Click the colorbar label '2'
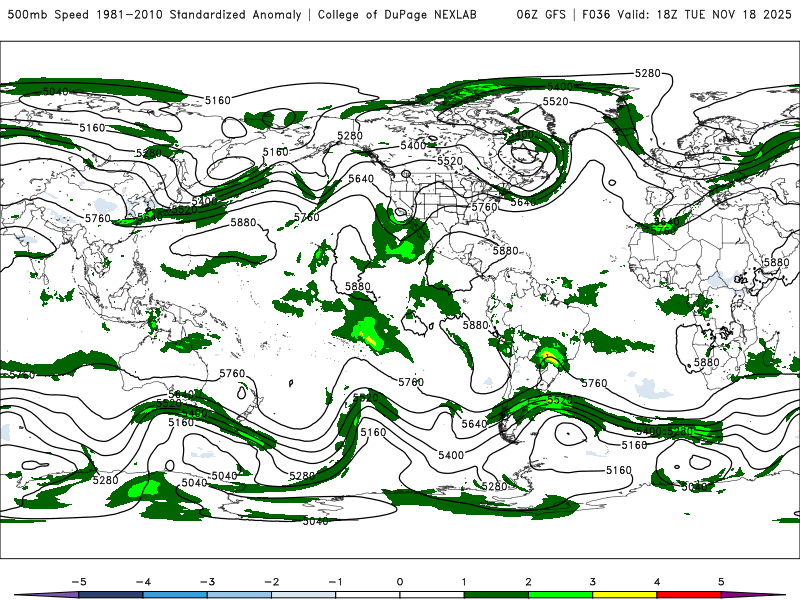Screen dimensions: 800x600 tap(529, 582)
